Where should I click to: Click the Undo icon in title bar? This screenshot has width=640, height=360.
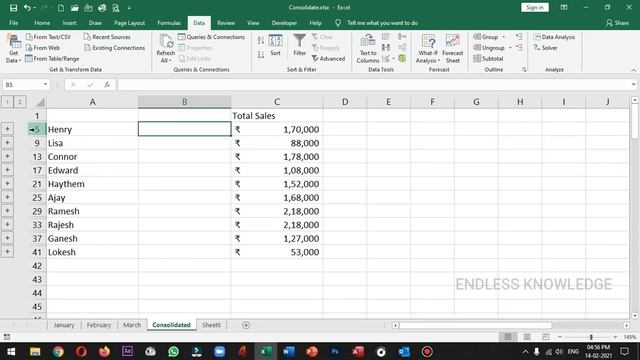tap(27, 8)
